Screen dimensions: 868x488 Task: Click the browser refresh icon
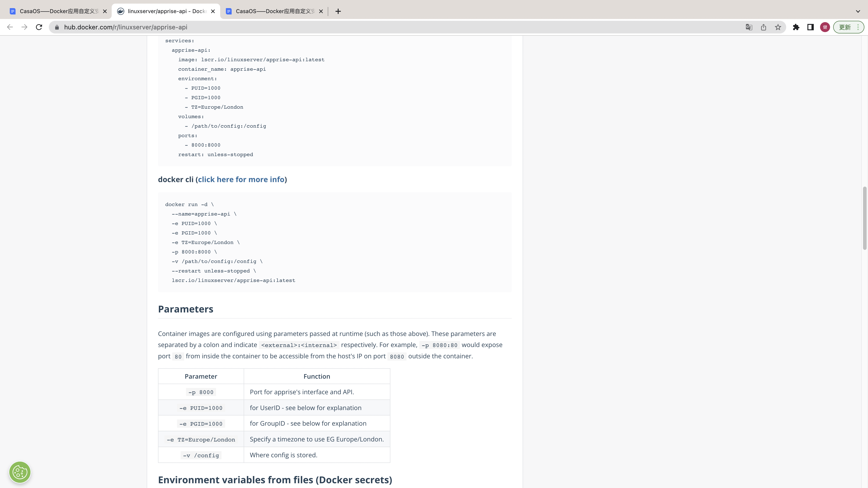click(39, 27)
